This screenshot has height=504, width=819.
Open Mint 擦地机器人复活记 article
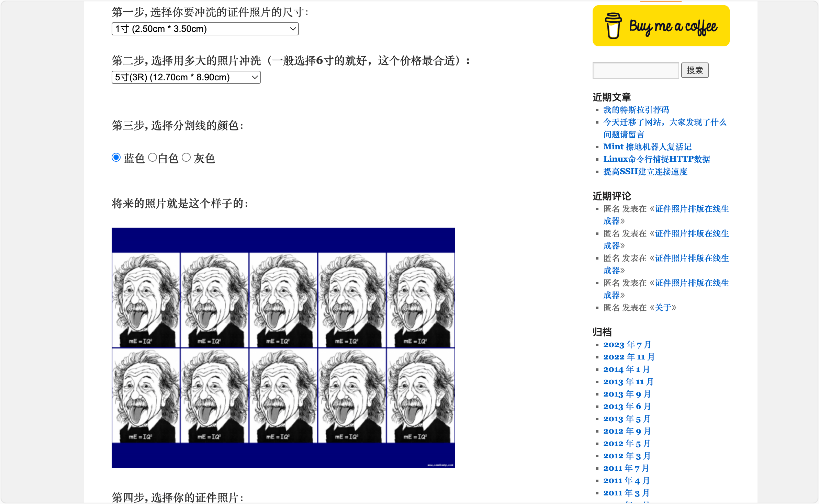point(647,147)
